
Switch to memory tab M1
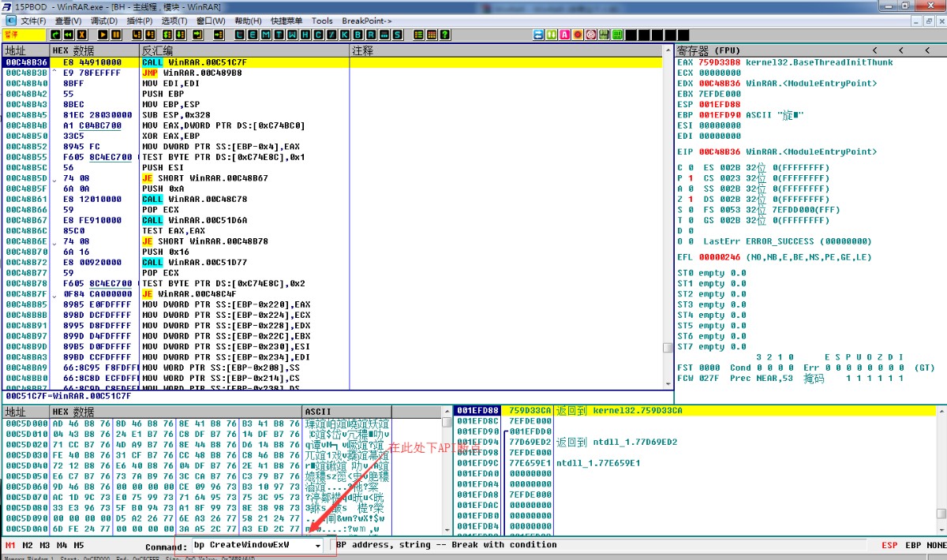(10, 545)
